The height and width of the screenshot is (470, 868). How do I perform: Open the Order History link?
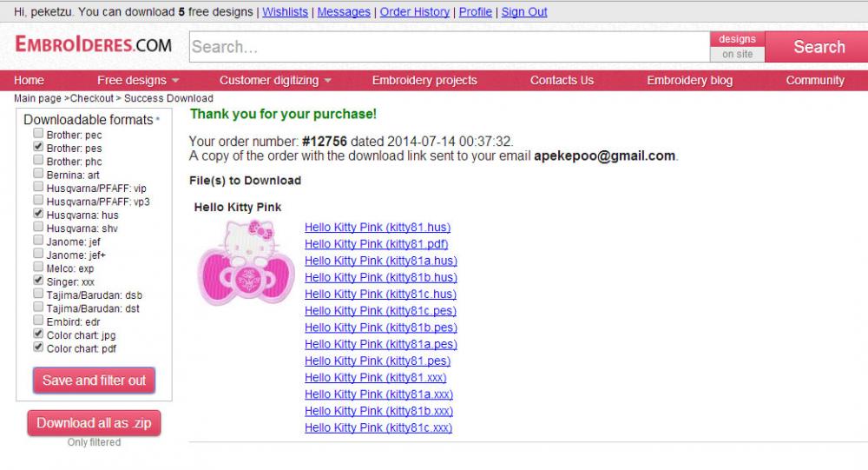(x=414, y=12)
